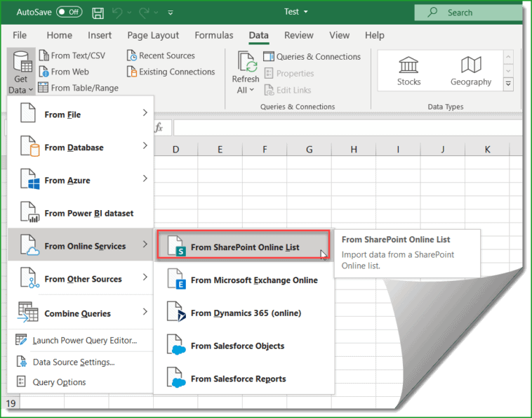Open the Help tab
This screenshot has width=532, height=418.
pos(375,35)
